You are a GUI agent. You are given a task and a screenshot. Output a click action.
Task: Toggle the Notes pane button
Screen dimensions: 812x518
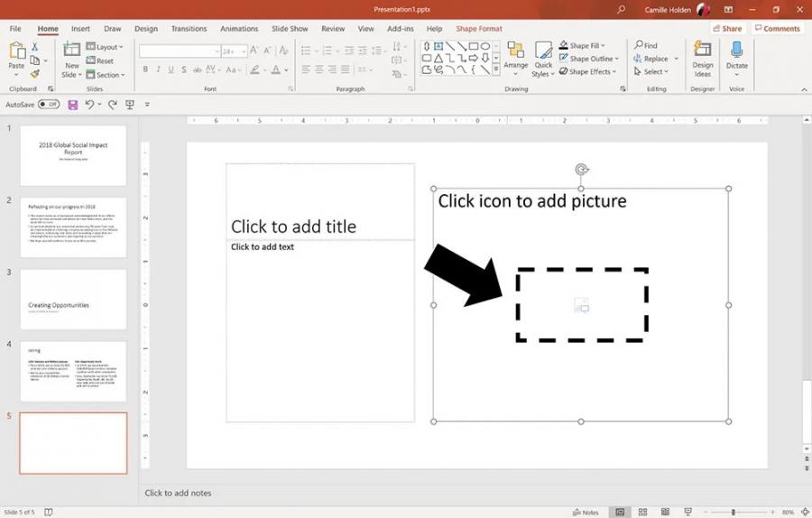[x=586, y=512]
